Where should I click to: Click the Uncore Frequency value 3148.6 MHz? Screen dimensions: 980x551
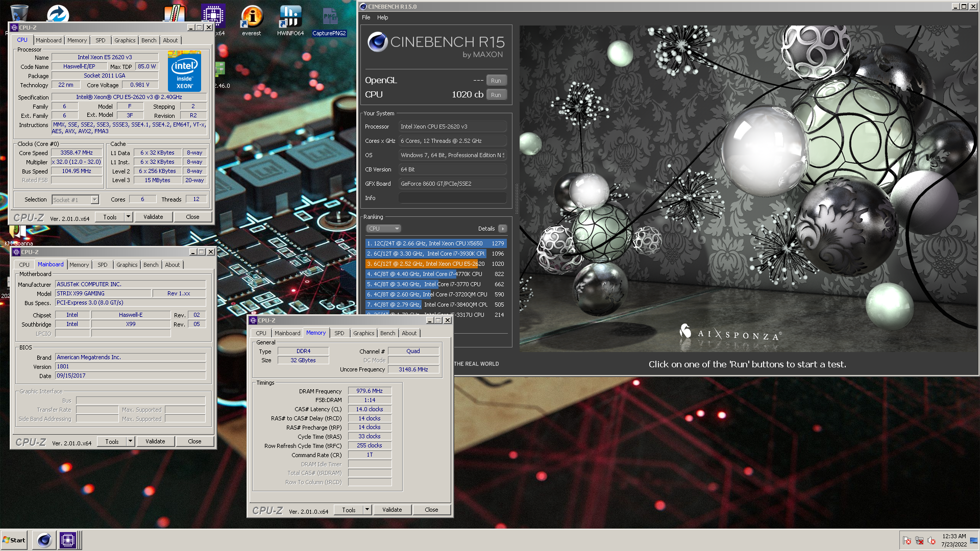(413, 369)
